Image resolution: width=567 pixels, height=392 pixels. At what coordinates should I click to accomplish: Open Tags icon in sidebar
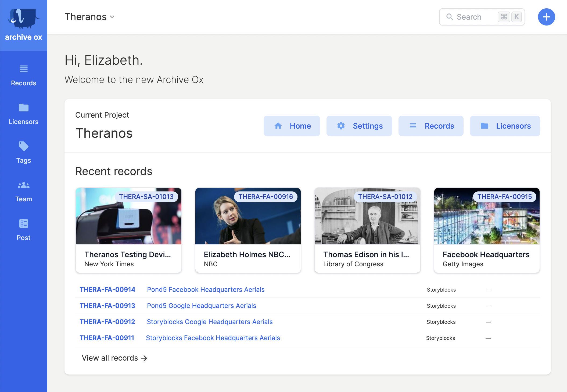[23, 146]
